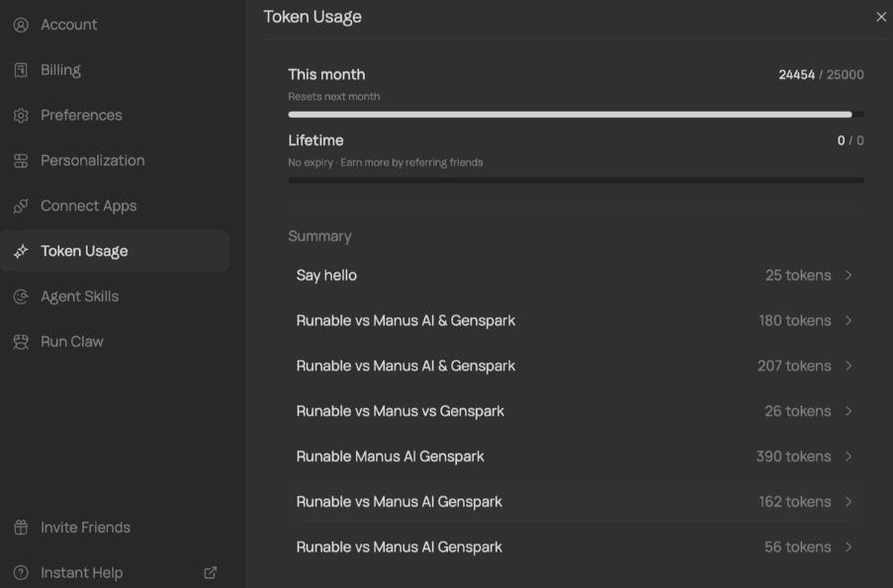Expand chevron for the 180 tokens row

tap(848, 320)
